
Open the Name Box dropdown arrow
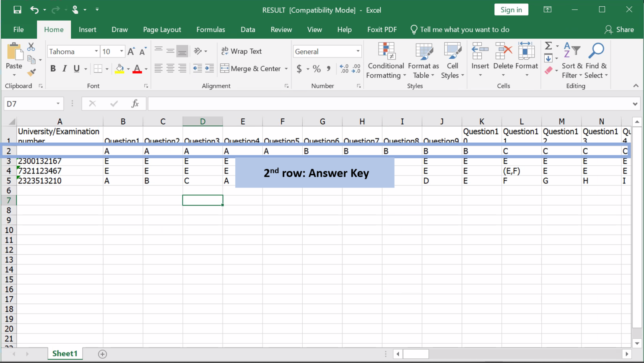pos(58,104)
